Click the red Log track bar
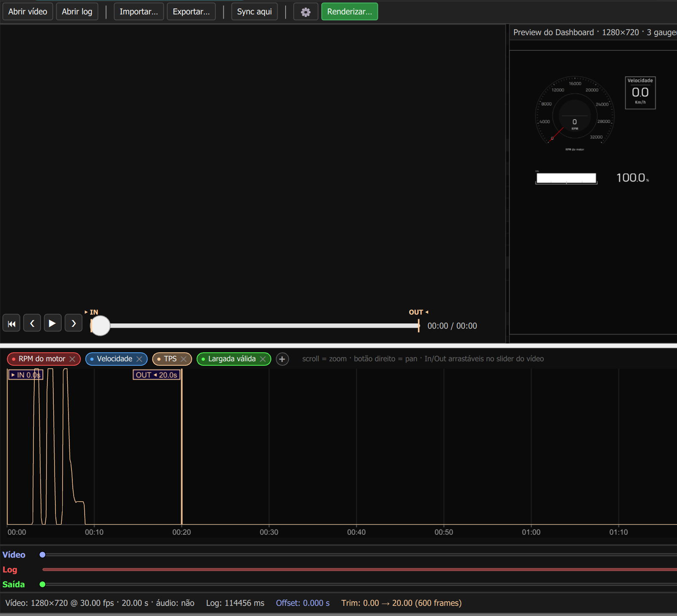Screen dimensions: 677x616 [x=360, y=569]
